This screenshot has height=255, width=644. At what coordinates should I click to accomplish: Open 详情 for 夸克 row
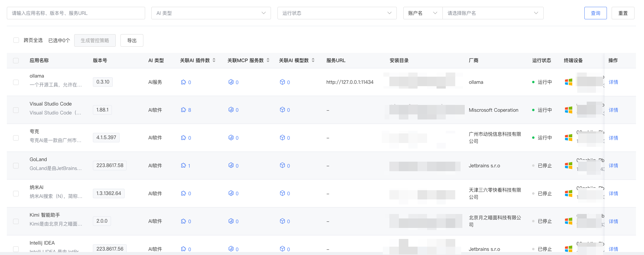pyautogui.click(x=613, y=138)
